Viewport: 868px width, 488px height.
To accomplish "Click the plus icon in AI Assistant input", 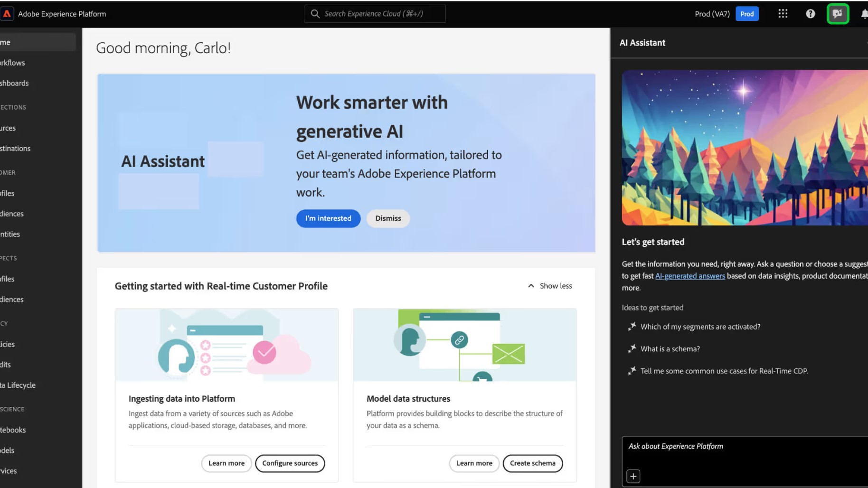I will coord(633,476).
